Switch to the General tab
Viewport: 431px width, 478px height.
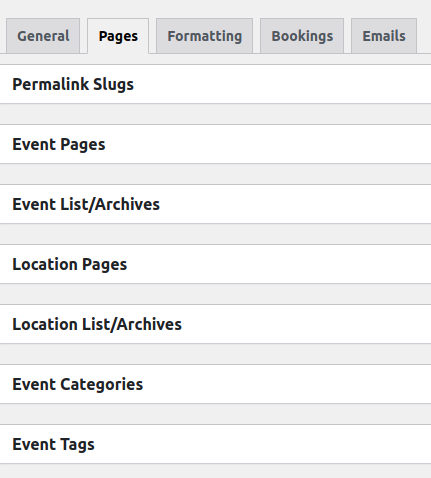point(43,36)
